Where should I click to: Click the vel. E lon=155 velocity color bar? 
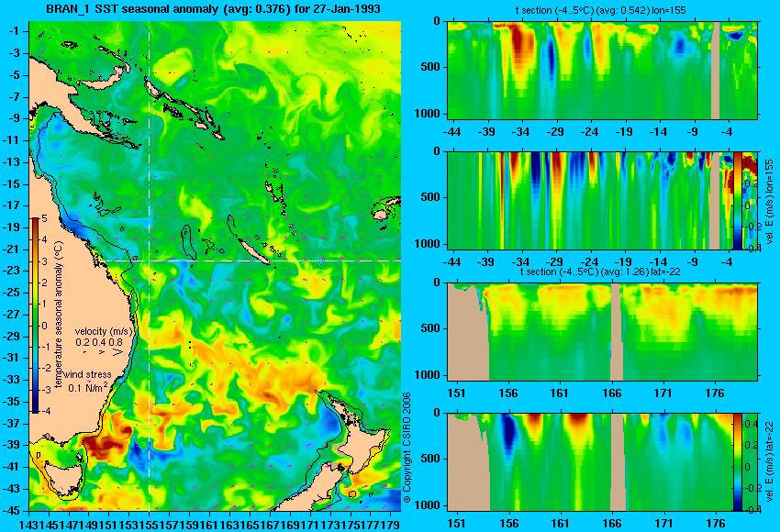pos(737,200)
